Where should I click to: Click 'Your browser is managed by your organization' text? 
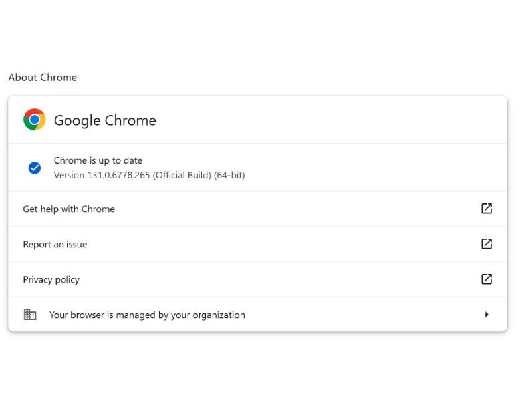pos(147,315)
